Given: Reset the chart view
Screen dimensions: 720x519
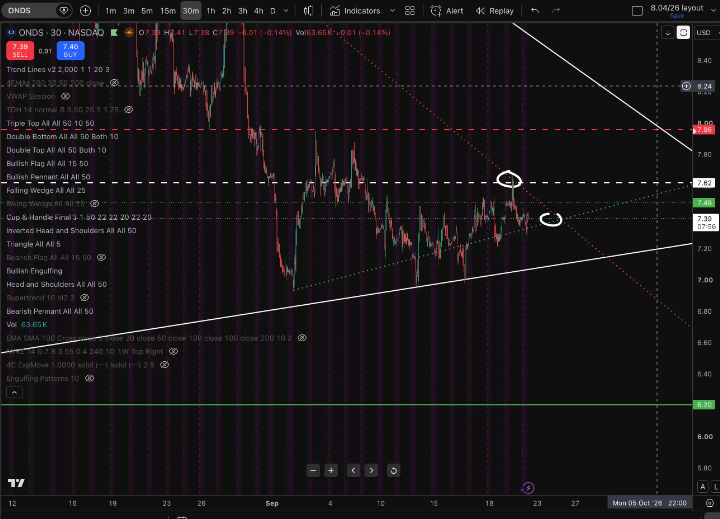Looking at the screenshot, I should tap(394, 470).
